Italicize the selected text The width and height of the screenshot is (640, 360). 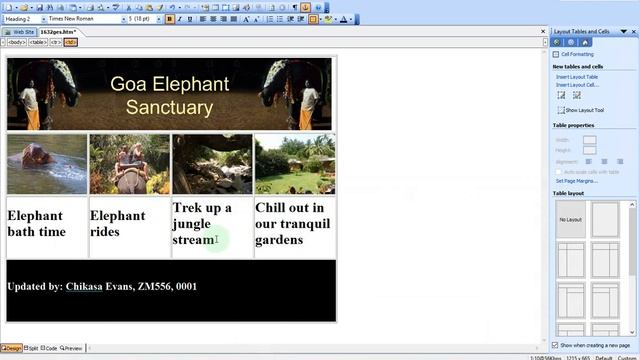click(x=179, y=19)
